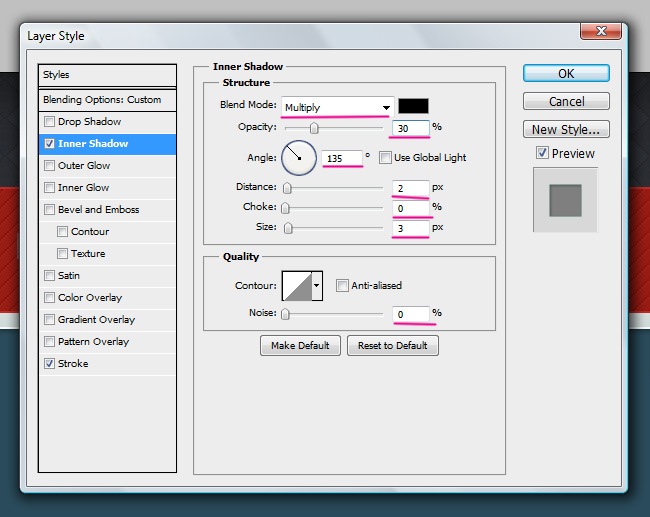Enable the Anti-aliased checkbox
The width and height of the screenshot is (650, 517).
coord(342,286)
